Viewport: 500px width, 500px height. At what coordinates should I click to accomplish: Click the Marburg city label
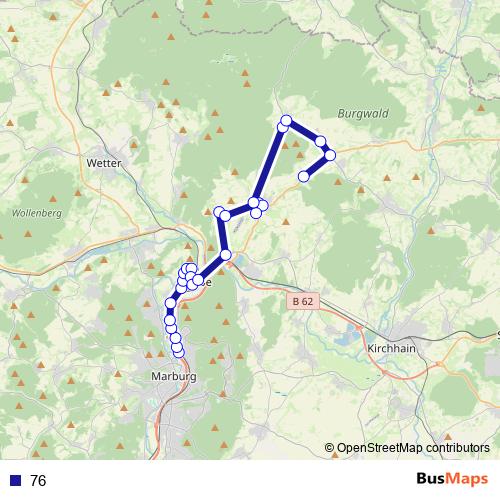(x=174, y=376)
